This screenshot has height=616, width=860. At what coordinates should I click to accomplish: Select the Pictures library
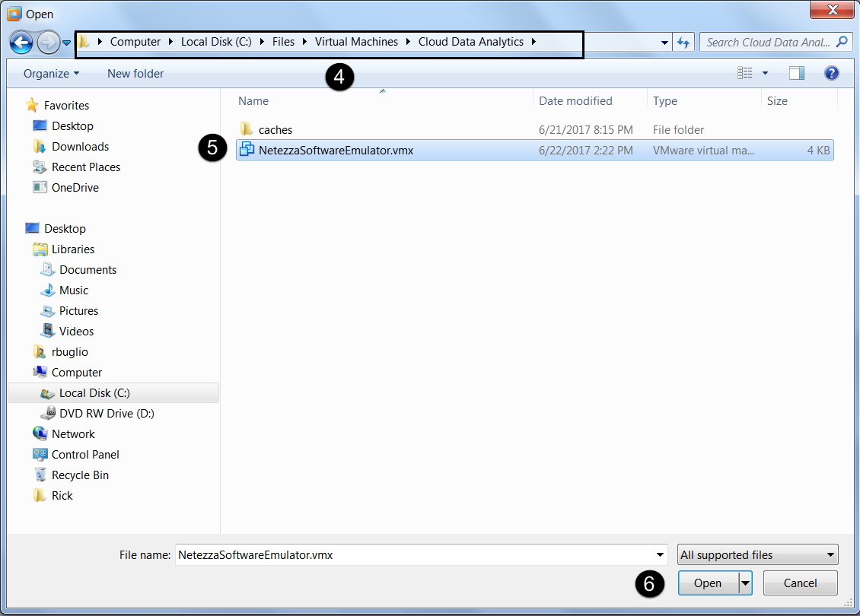(x=78, y=311)
